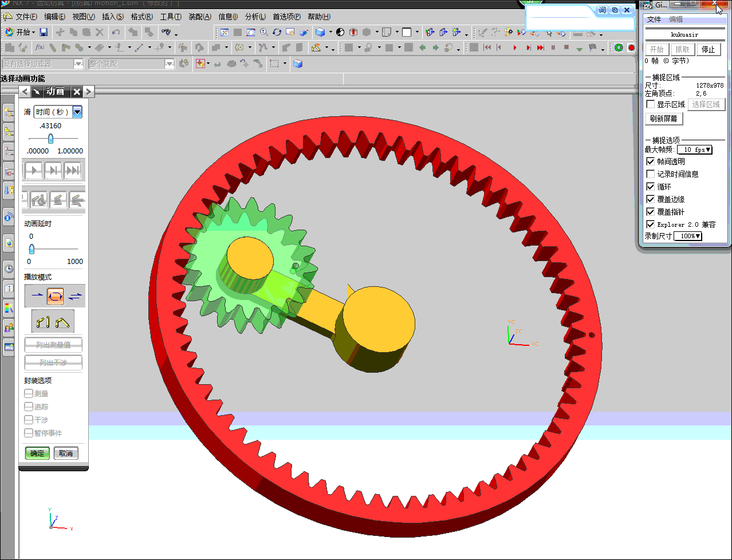Click the red Play animation arrow in toolbar
Screen dimensions: 732x560
point(515,48)
